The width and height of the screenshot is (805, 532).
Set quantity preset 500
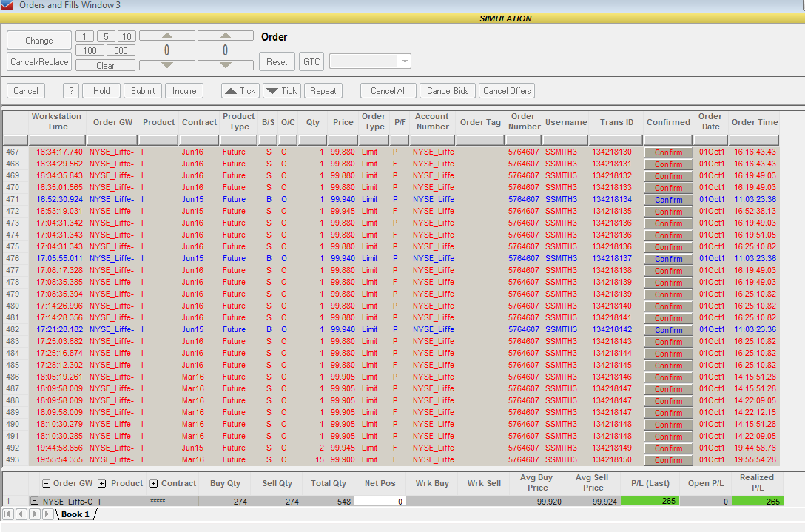(121, 51)
